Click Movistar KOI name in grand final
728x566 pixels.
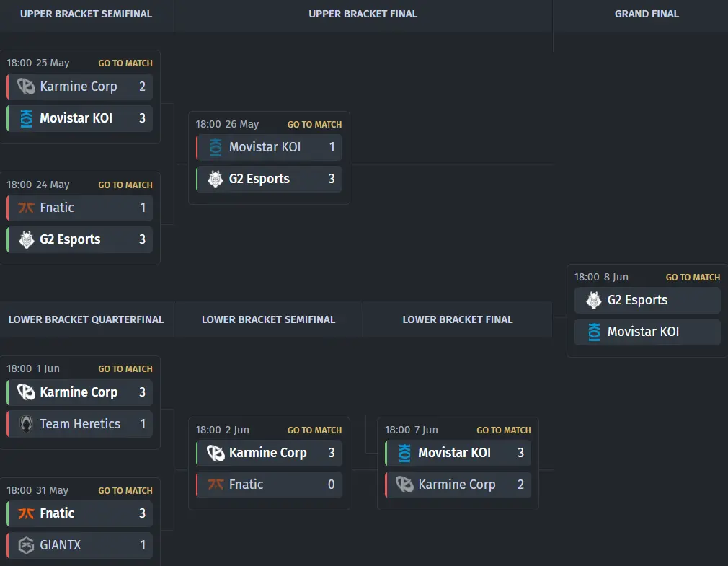click(x=644, y=332)
